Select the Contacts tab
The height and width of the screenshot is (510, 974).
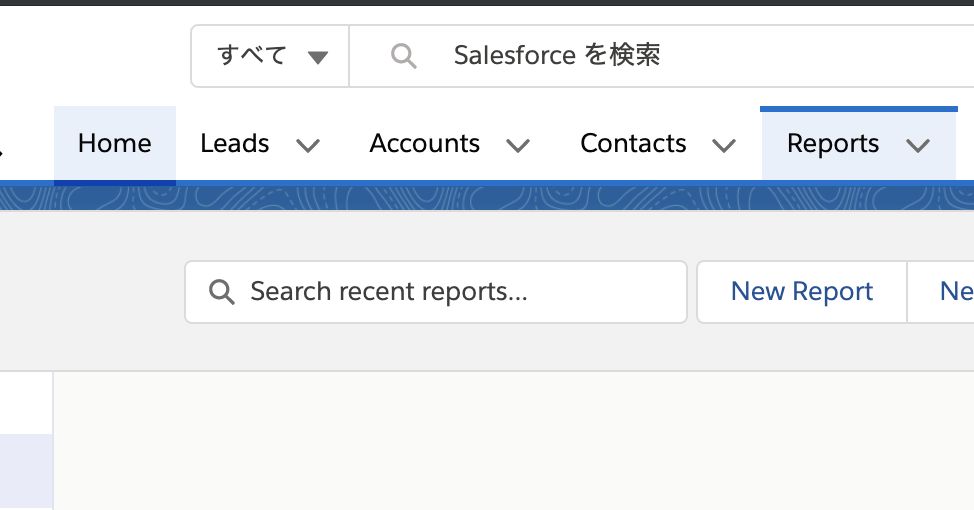point(633,144)
